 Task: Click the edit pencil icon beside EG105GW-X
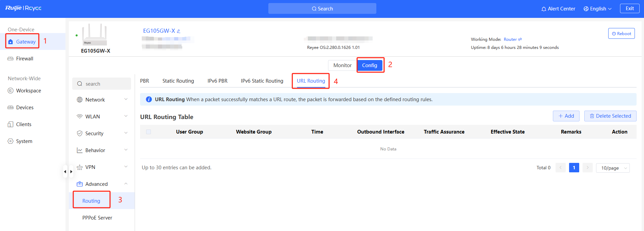[179, 31]
